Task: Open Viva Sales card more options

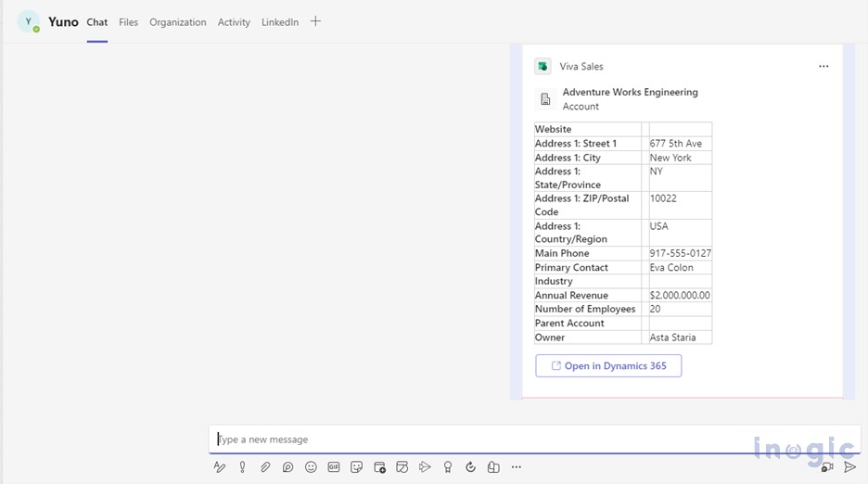Action: pyautogui.click(x=823, y=67)
